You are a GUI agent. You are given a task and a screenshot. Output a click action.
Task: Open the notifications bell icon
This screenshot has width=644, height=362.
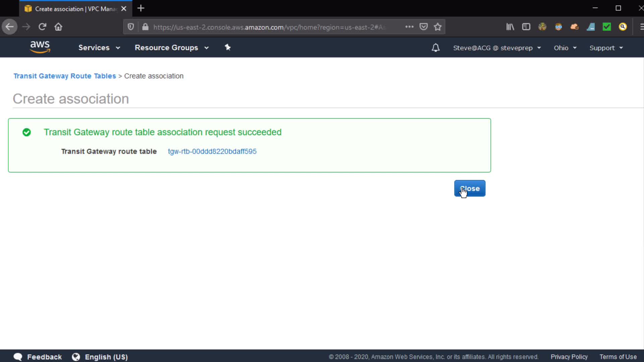tap(435, 48)
